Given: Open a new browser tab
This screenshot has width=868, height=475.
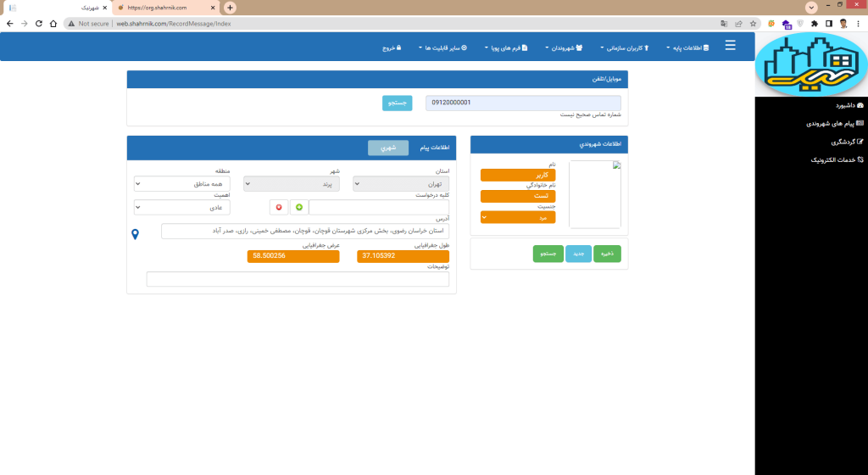Looking at the screenshot, I should 230,8.
